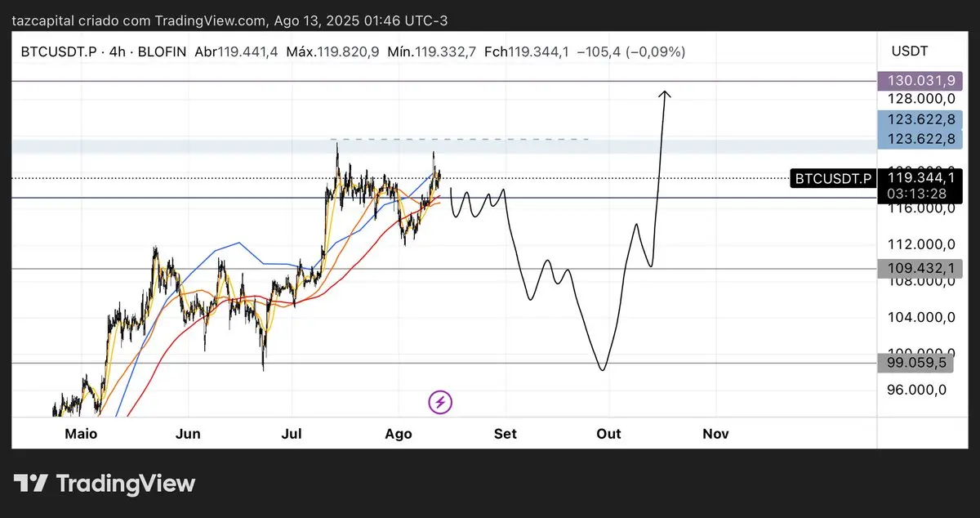Click the 104.000,0 price scale value
The image size is (980, 518).
[921, 317]
